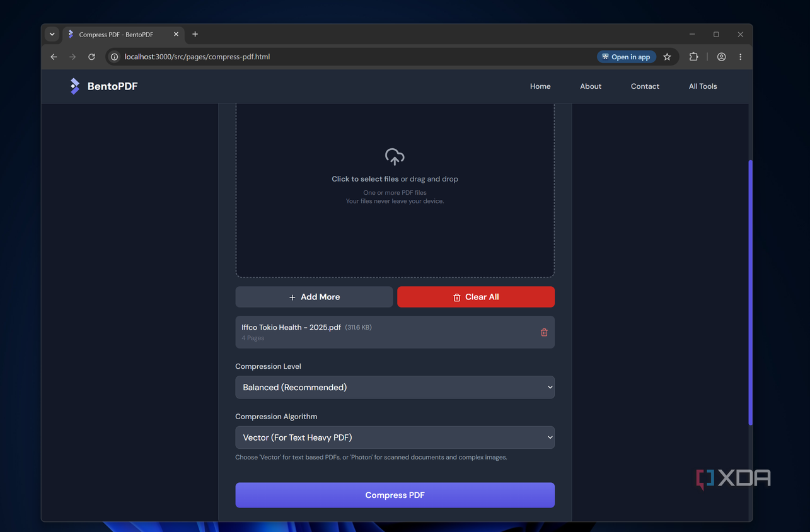The height and width of the screenshot is (532, 810).
Task: Open the browser extensions puzzle icon
Action: [693, 57]
